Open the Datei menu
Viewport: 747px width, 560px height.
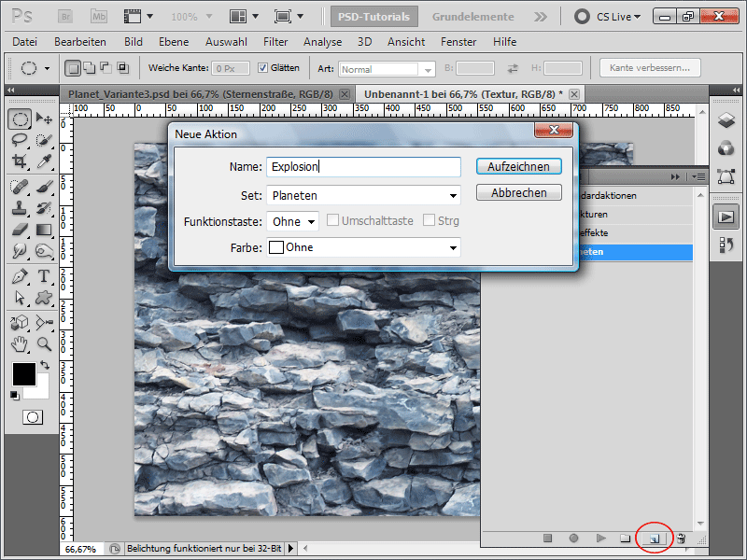[25, 42]
